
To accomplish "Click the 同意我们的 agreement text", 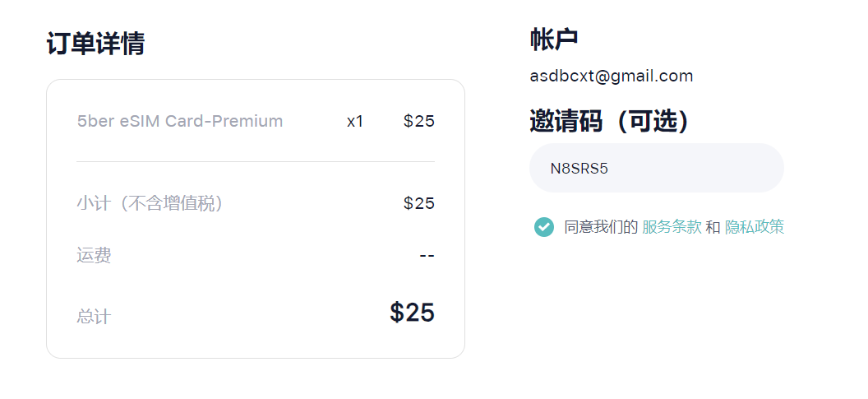I will 601,227.
